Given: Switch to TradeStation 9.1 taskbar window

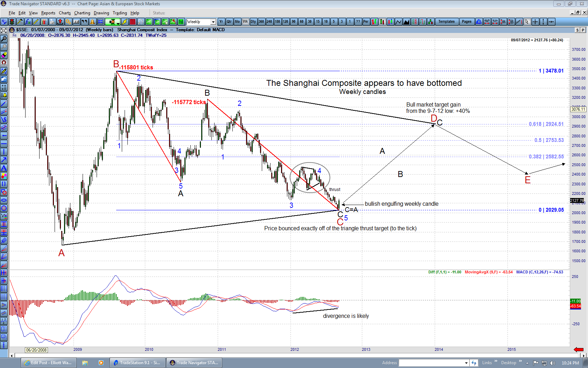Looking at the screenshot, I should coord(137,363).
